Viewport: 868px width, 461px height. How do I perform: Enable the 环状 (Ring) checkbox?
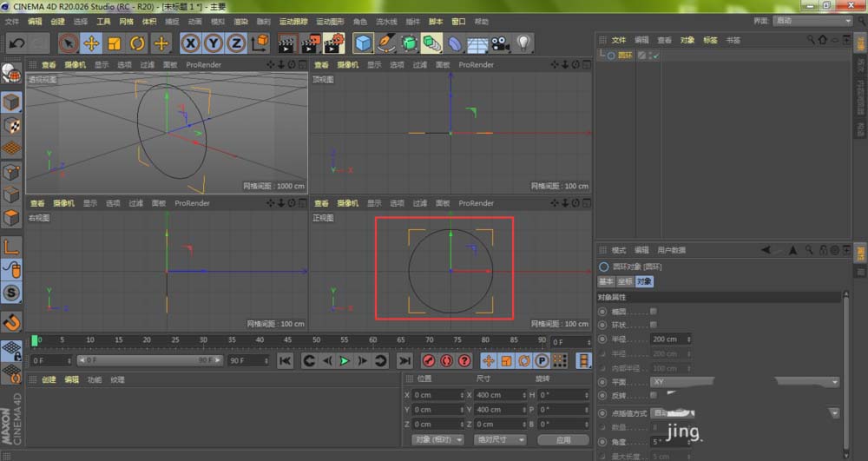tap(653, 325)
